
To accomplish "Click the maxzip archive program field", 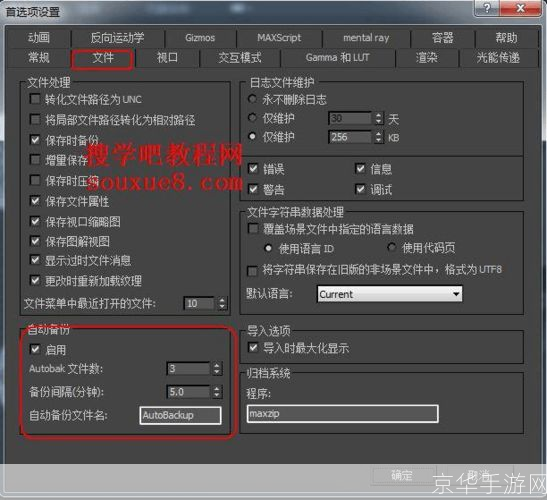I will [x=343, y=414].
